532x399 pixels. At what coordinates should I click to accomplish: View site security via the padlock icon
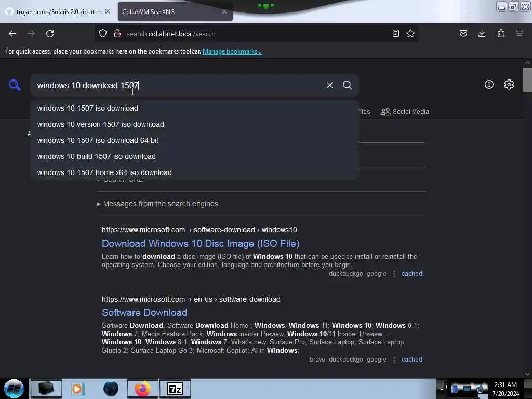(117, 34)
